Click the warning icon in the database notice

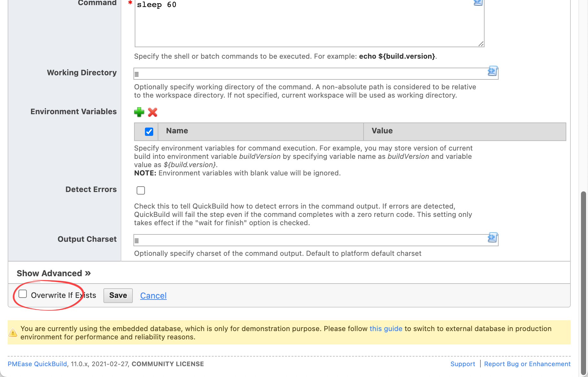13,332
